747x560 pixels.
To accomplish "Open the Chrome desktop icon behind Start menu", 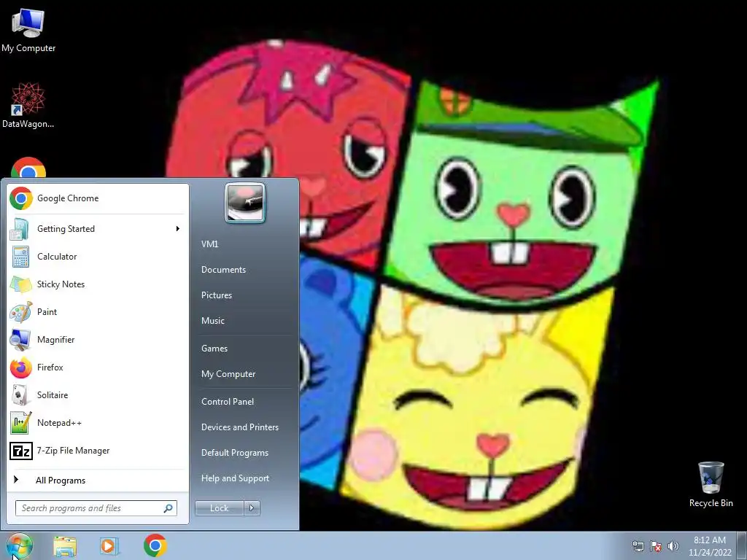I will 28,167.
